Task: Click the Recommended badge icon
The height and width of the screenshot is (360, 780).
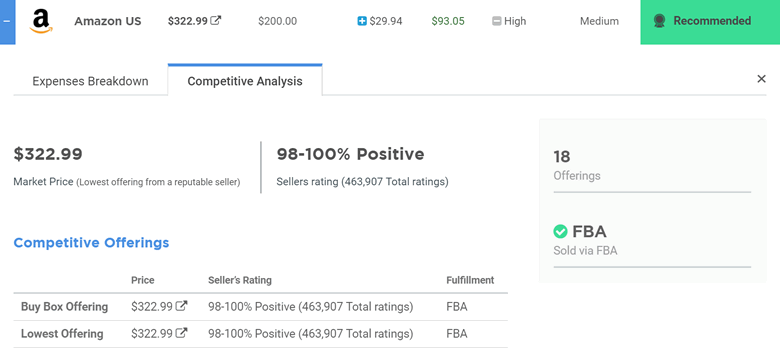Action: point(660,21)
